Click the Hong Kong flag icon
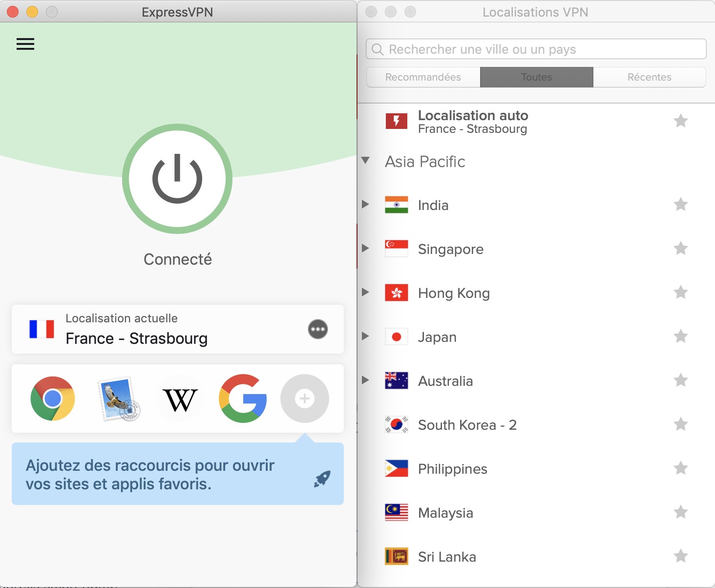Viewport: 715px width, 588px height. click(397, 293)
